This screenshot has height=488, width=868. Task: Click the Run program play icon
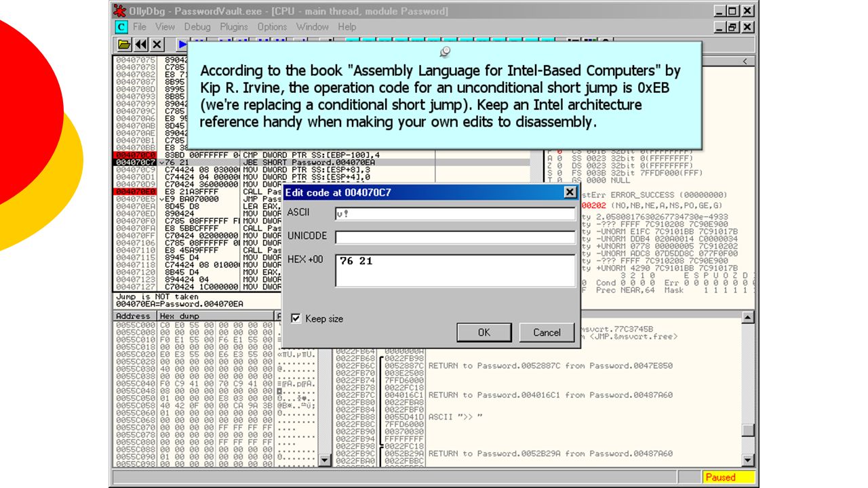pos(182,44)
